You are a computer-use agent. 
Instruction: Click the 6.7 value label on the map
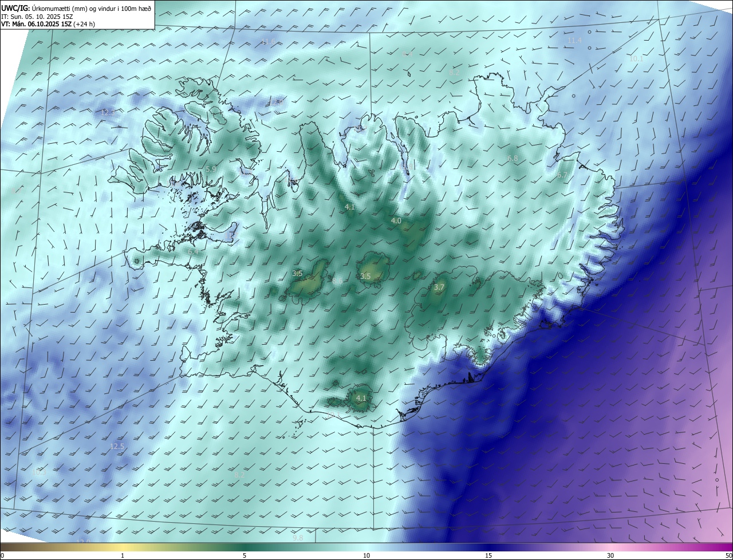(562, 175)
